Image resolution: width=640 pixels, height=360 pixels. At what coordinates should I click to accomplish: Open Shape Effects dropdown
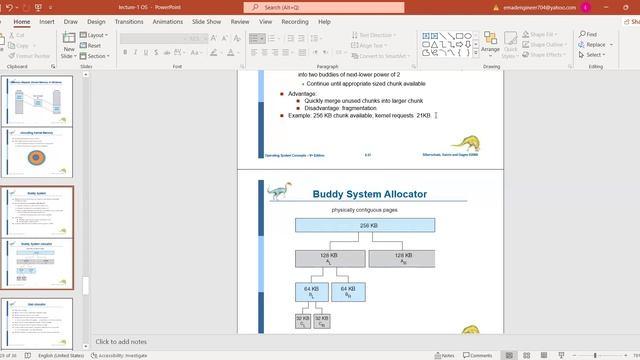coord(544,54)
